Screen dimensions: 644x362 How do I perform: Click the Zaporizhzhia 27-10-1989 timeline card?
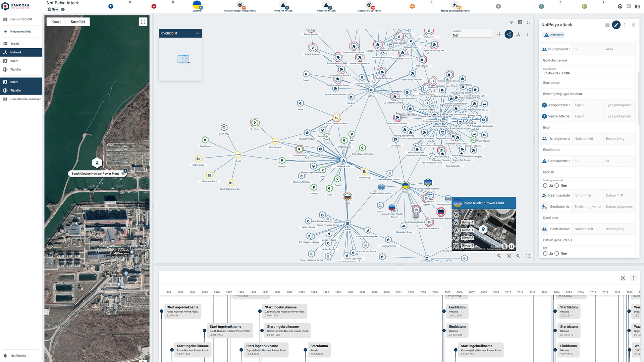(285, 311)
